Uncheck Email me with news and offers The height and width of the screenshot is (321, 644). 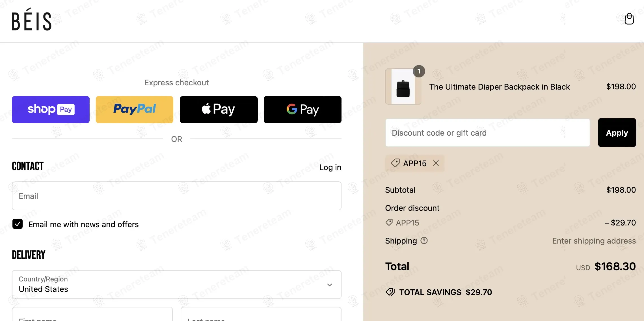[18, 224]
